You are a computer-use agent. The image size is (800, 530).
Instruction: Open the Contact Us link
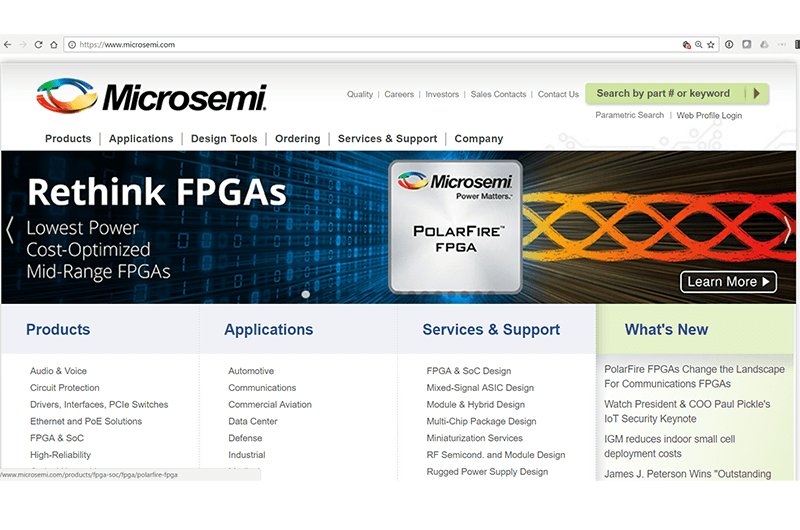click(x=558, y=94)
